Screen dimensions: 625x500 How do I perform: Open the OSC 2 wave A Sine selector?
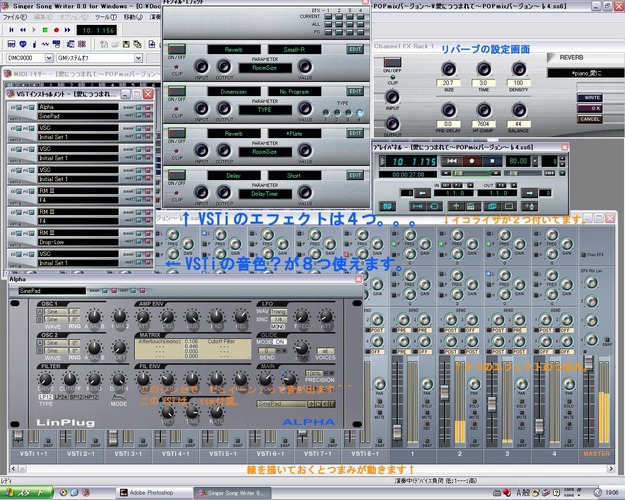[x=55, y=343]
